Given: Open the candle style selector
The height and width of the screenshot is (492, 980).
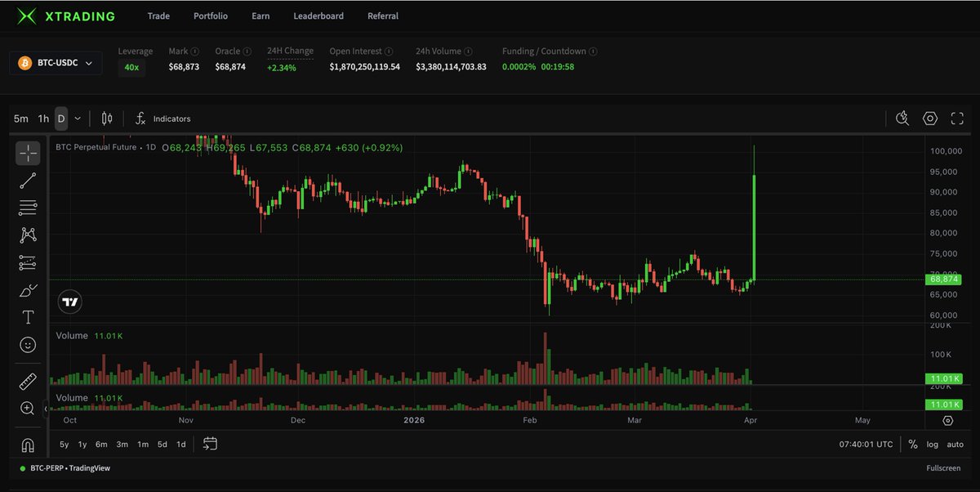Looking at the screenshot, I should pyautogui.click(x=105, y=118).
